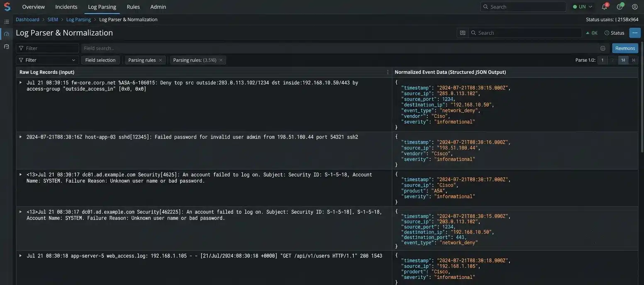This screenshot has width=644, height=285.
Task: Click the Normalized Event Data column header
Action: pos(450,72)
